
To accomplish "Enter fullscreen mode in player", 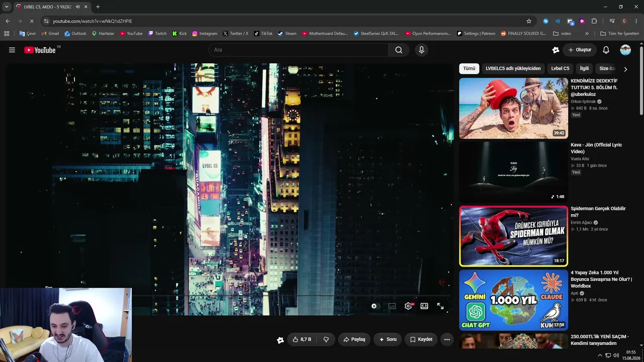I will (x=440, y=306).
